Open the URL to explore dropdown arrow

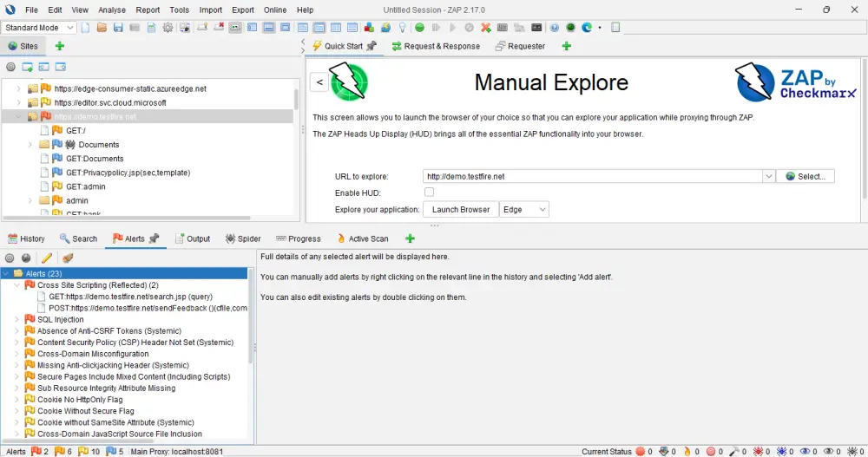[768, 177]
